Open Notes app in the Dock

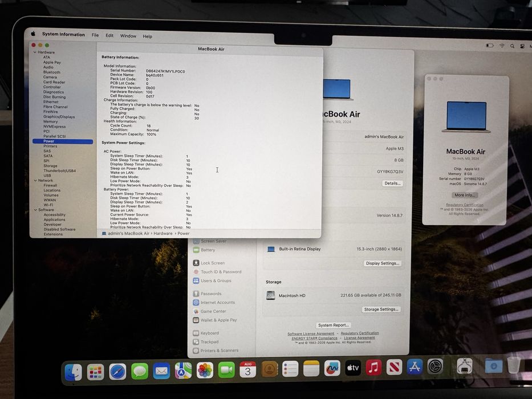coord(311,368)
